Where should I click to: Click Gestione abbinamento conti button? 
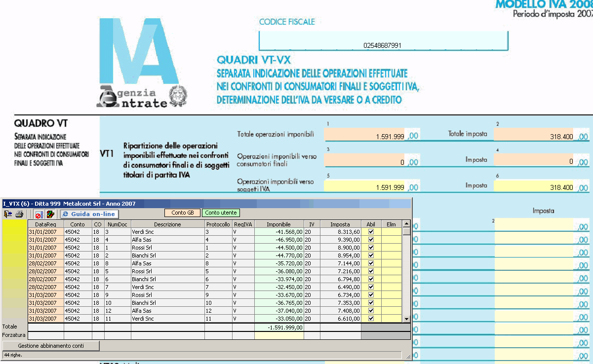[51, 346]
